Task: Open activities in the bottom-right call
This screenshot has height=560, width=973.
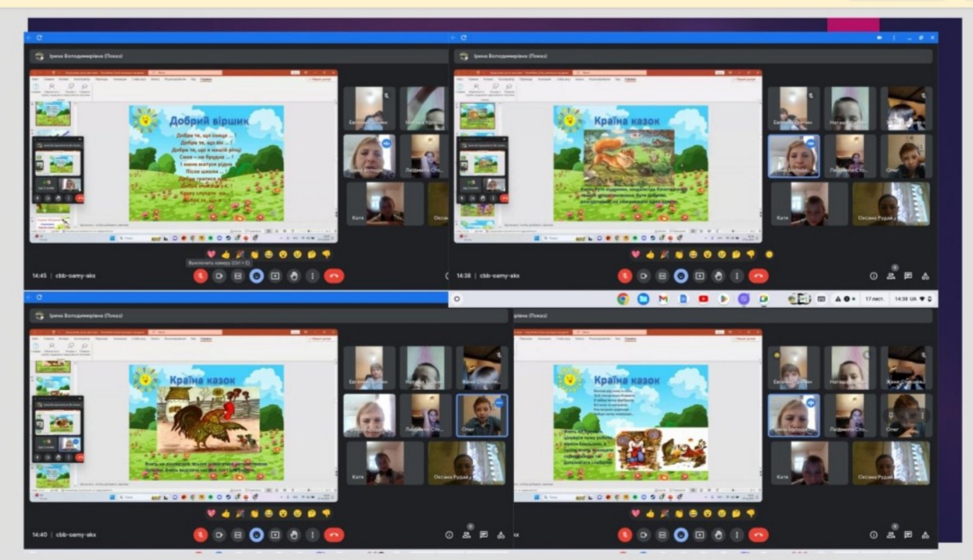Action: [x=926, y=535]
